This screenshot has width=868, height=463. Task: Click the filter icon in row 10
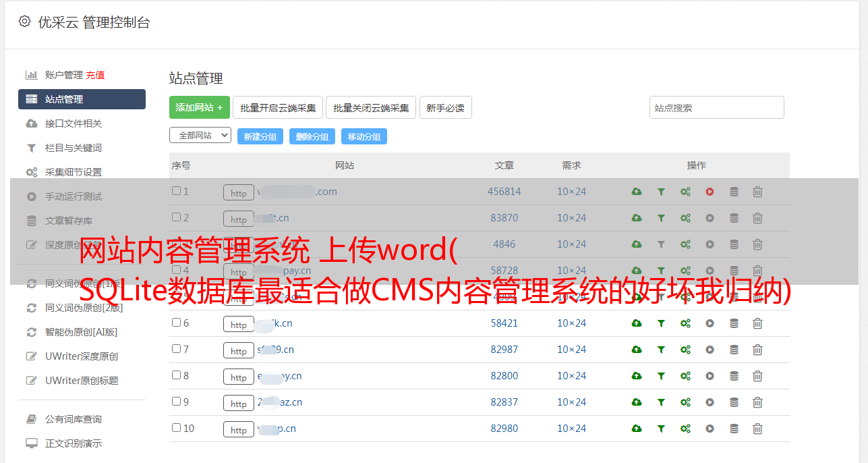[x=661, y=429]
